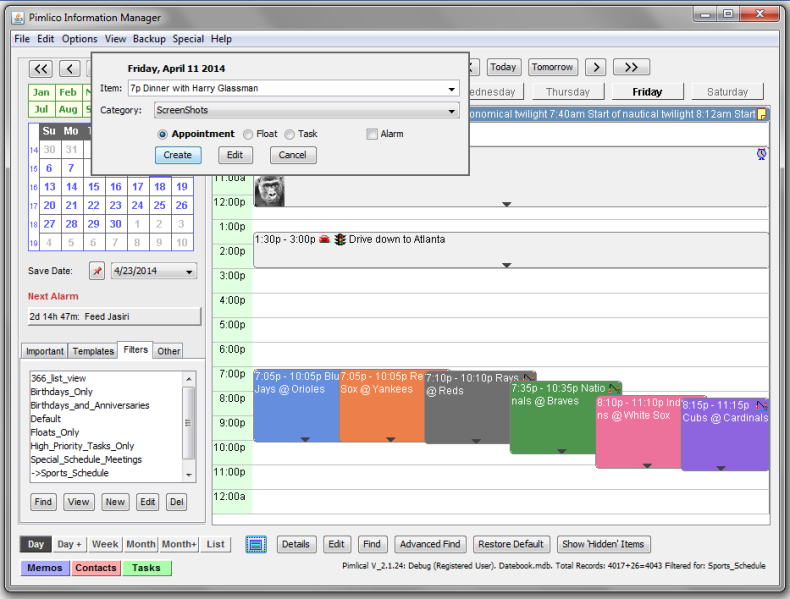This screenshot has height=599, width=790.
Task: Click the alarm clock icon at top right of day view
Action: click(x=761, y=154)
